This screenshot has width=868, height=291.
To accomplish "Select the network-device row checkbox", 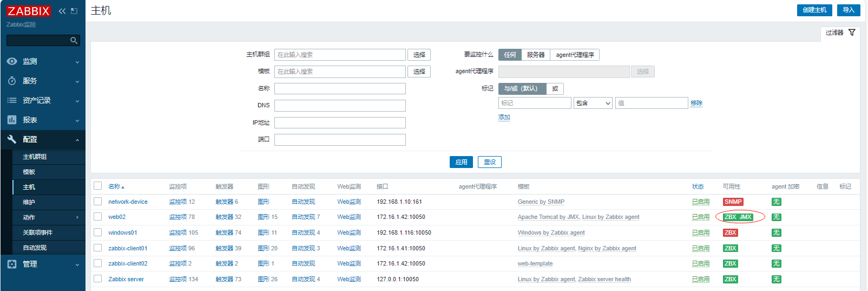I will [x=98, y=202].
